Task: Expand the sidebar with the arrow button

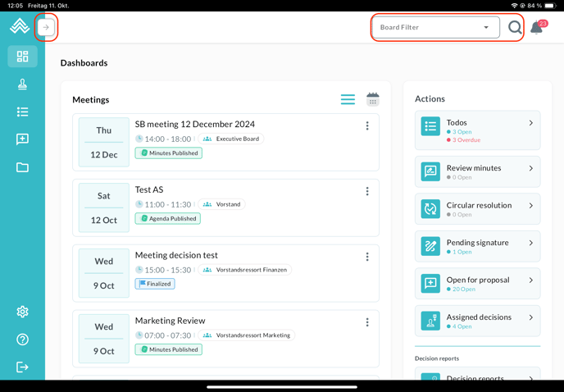Action: pos(46,27)
